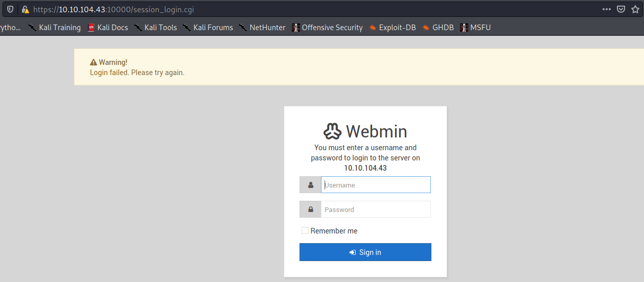
Task: Click the Kali Training dragon favicon
Action: 32,28
